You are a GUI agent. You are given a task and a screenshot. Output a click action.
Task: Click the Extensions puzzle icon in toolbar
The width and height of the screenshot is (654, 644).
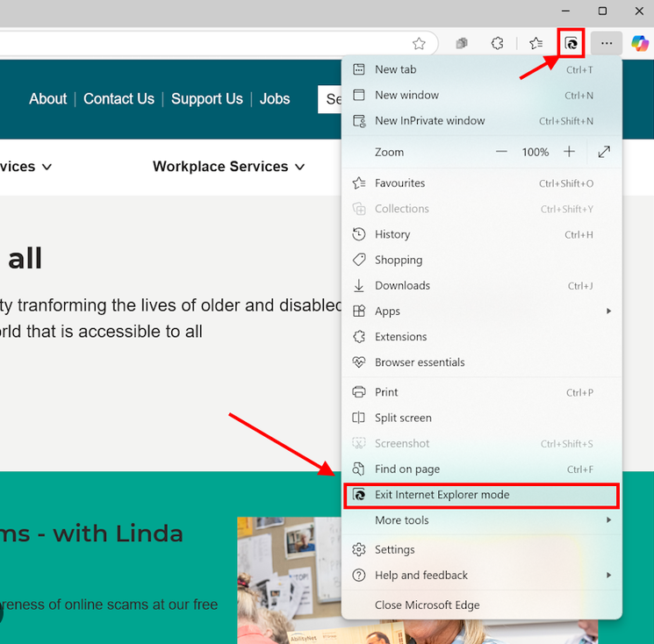497,43
